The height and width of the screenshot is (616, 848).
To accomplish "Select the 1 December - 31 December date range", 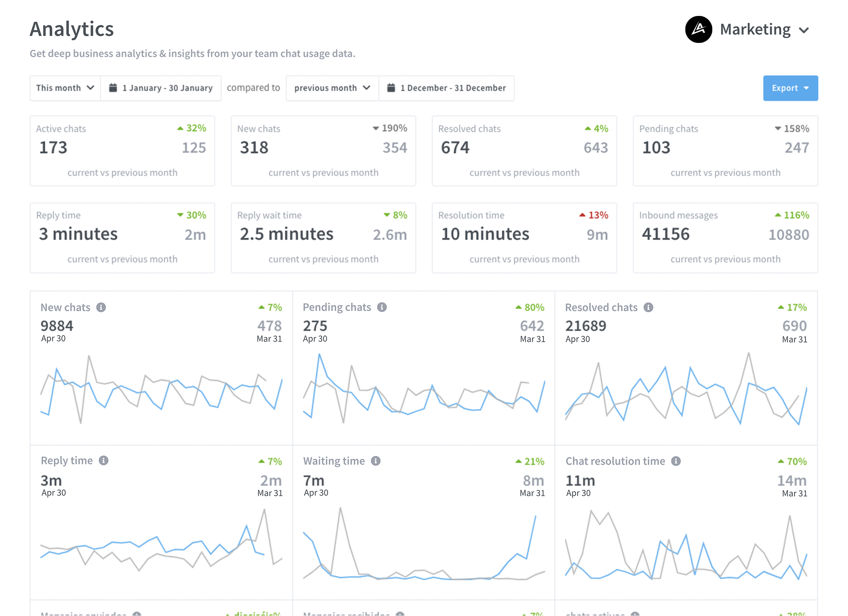I will (446, 88).
